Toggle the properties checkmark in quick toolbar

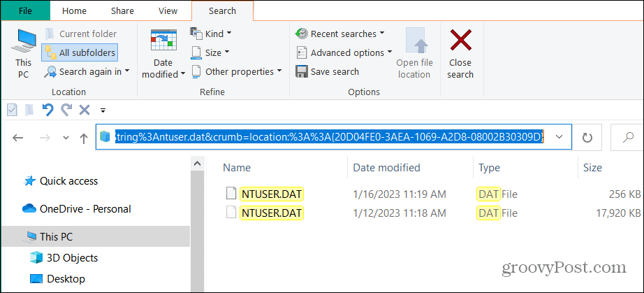coord(12,109)
